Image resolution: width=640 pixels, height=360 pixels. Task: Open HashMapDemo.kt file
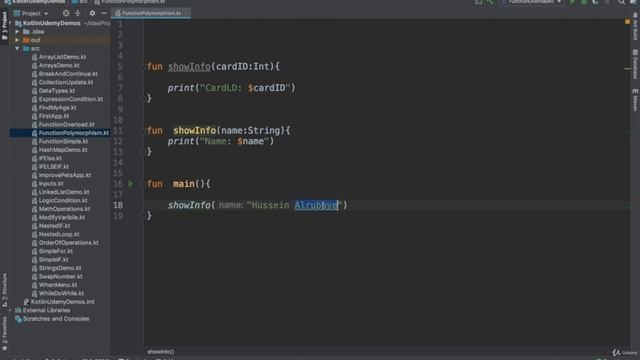tap(63, 150)
